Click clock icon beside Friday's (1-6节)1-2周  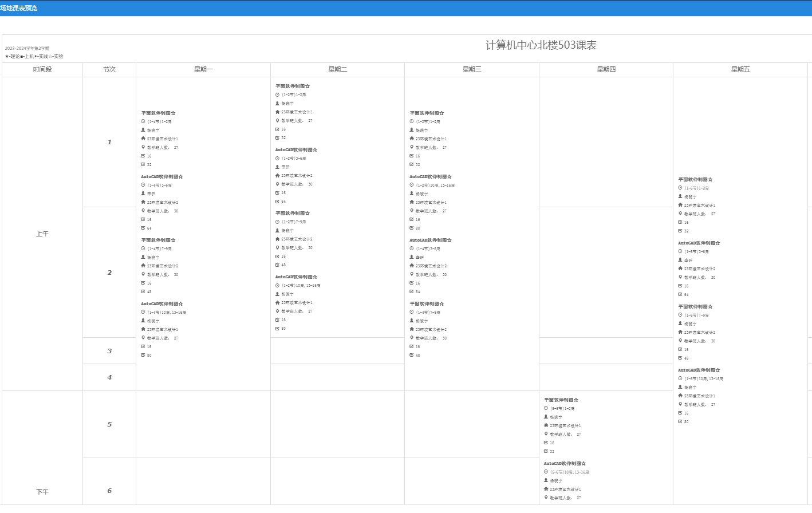(680, 188)
